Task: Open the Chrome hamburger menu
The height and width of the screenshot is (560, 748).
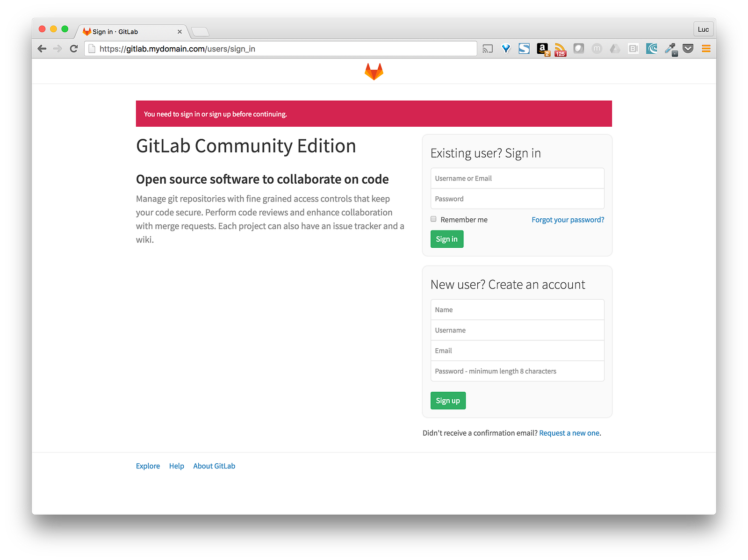Action: tap(706, 49)
